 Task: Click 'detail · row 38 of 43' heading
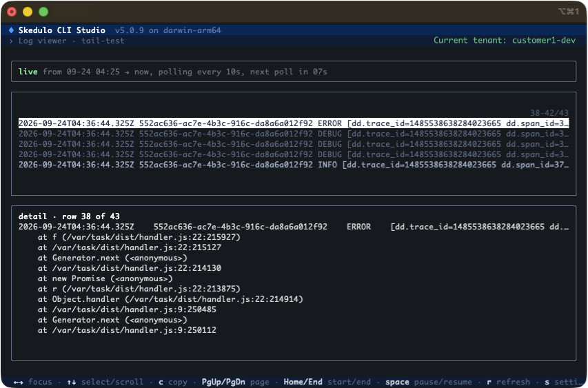pos(69,216)
